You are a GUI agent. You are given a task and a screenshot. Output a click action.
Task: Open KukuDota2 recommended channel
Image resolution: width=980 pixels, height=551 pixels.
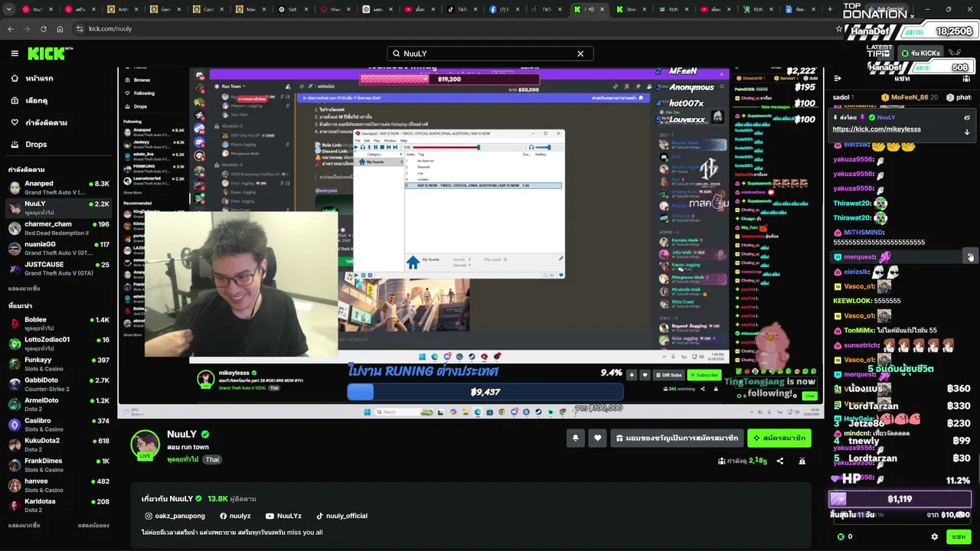[x=59, y=445]
